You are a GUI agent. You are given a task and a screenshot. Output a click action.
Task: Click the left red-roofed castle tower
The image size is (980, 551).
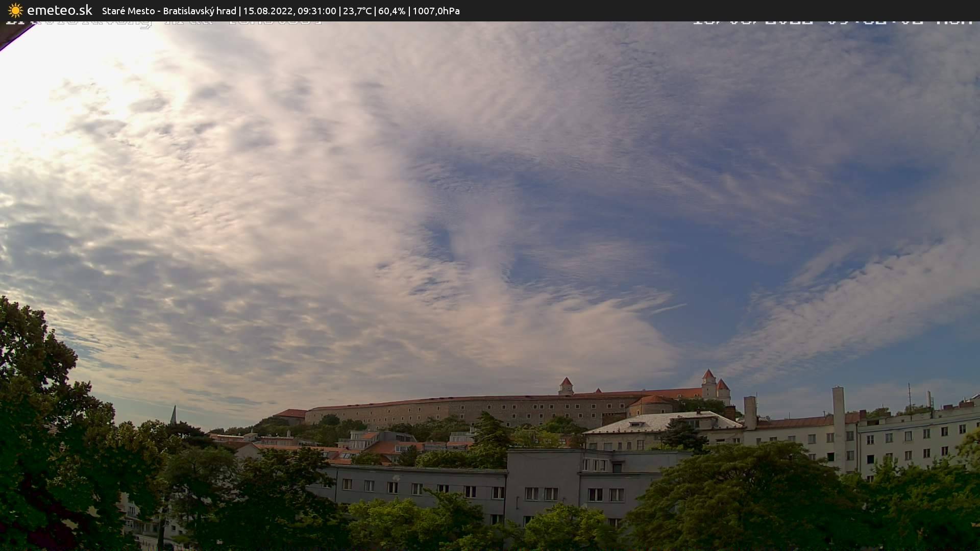[x=566, y=386]
